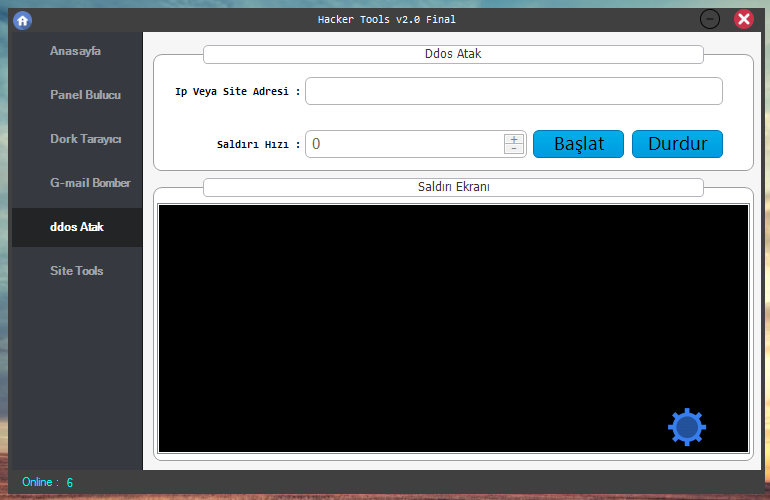Click the Saldırı Hızı label
Screen dimensions: 770x500
tap(258, 144)
